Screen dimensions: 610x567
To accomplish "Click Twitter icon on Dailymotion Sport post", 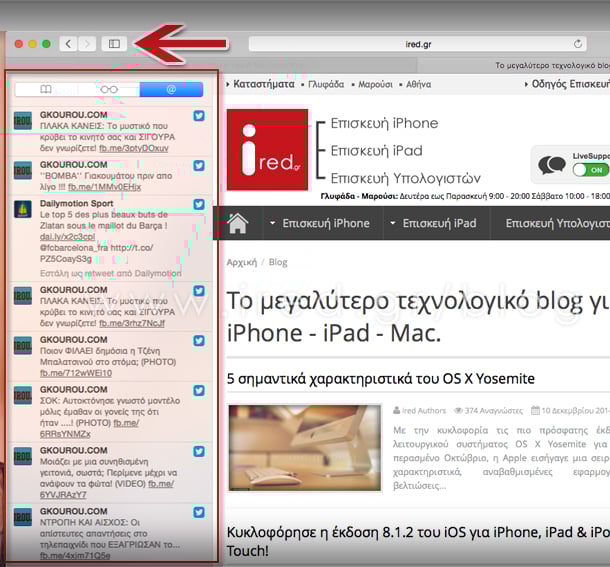I will tap(199, 204).
